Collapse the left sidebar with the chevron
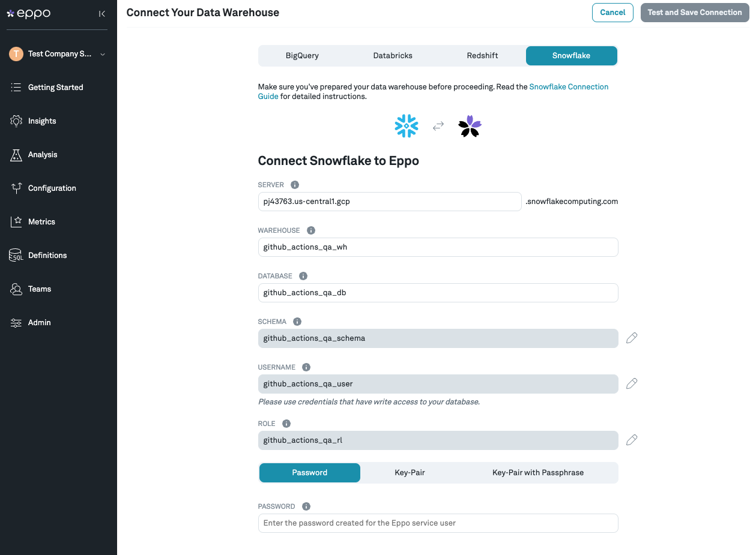This screenshot has height=555, width=756. [x=101, y=13]
